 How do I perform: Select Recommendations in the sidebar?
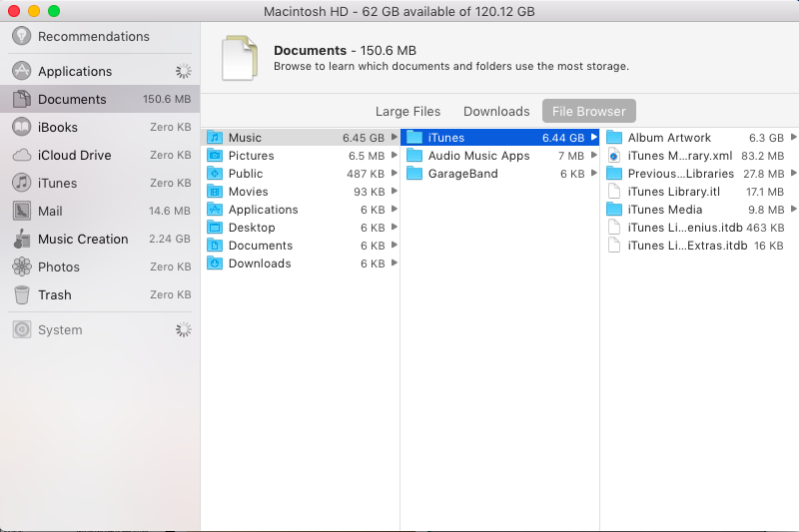coord(94,36)
